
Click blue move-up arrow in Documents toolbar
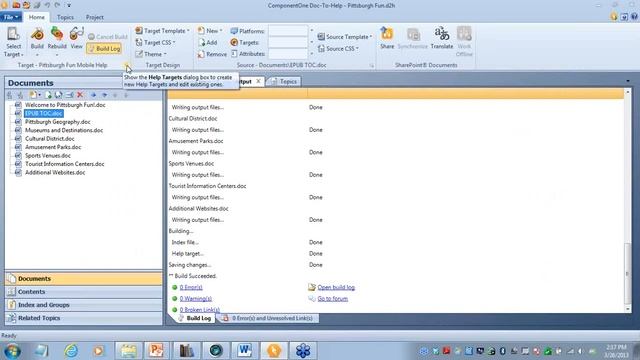coord(93,95)
